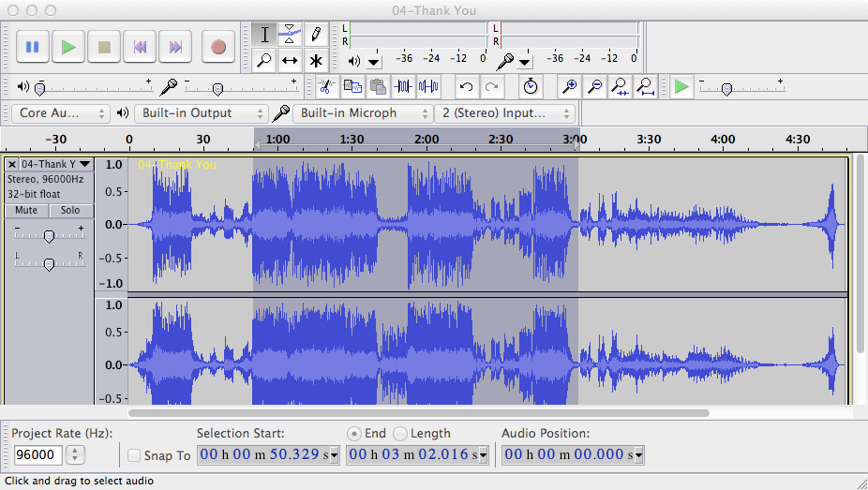Start playback with the Play button
This screenshot has height=490, width=868.
coord(68,47)
